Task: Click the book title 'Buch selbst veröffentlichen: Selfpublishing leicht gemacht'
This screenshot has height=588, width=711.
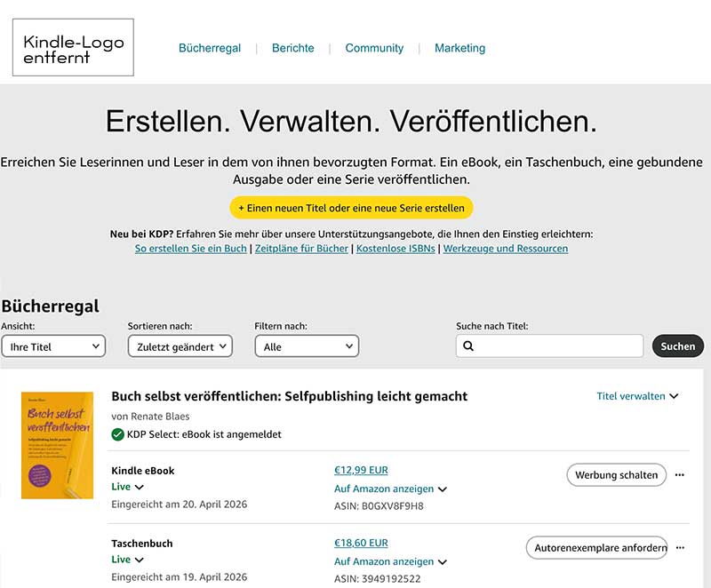Action: tap(290, 396)
